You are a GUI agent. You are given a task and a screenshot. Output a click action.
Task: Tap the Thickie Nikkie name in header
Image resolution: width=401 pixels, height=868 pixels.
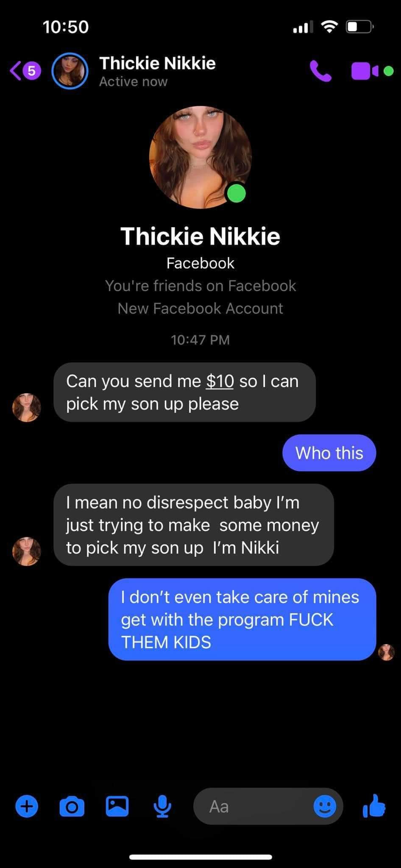tap(157, 63)
